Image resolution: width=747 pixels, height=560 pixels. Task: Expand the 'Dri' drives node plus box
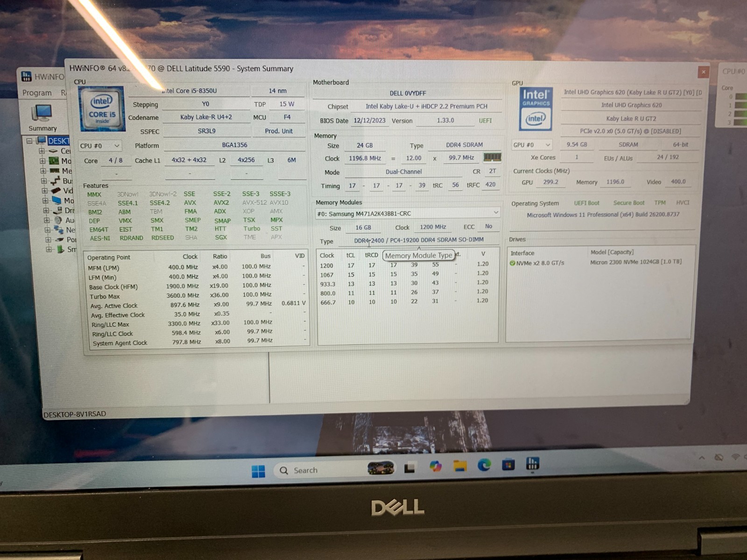(46, 210)
